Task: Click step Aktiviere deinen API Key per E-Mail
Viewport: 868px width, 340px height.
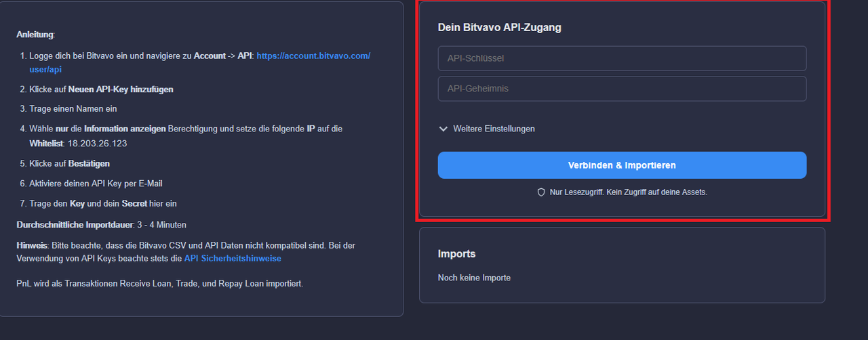Action: point(96,184)
